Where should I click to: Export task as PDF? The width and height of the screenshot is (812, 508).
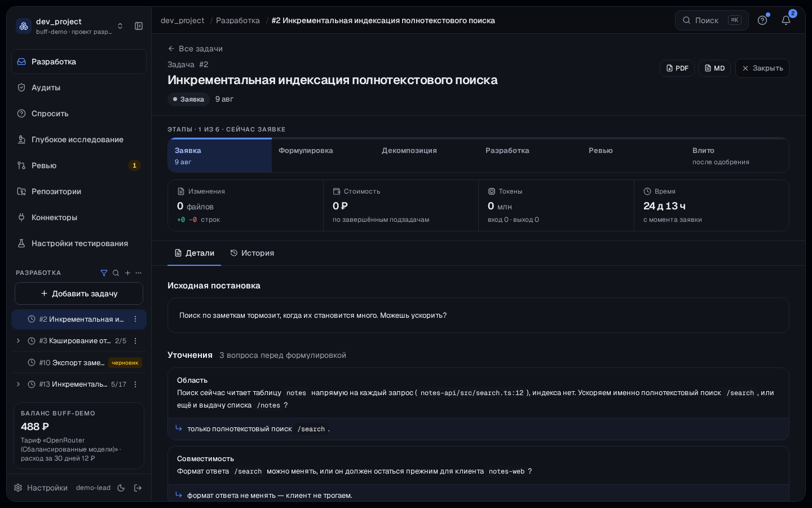click(677, 68)
